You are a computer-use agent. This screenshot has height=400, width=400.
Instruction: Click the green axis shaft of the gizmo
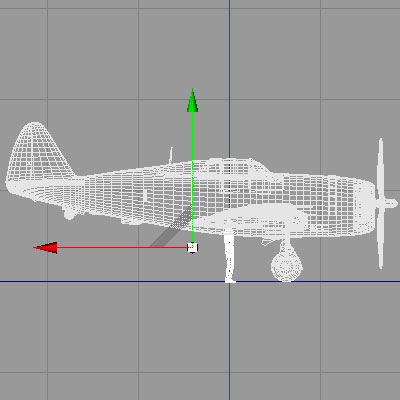[192, 177]
